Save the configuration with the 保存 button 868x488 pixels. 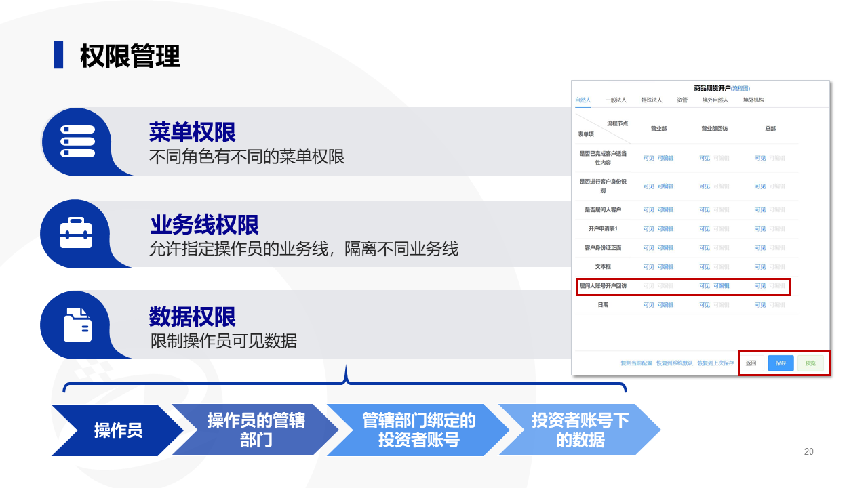[x=781, y=363]
